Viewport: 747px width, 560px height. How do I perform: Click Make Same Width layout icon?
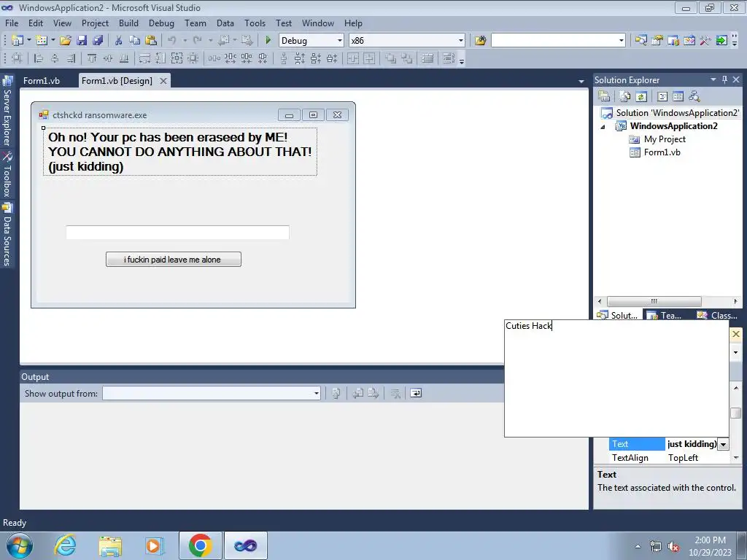click(x=144, y=58)
